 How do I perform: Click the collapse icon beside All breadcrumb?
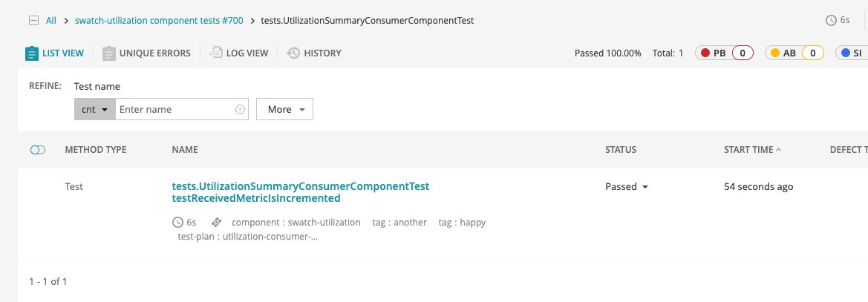[33, 21]
